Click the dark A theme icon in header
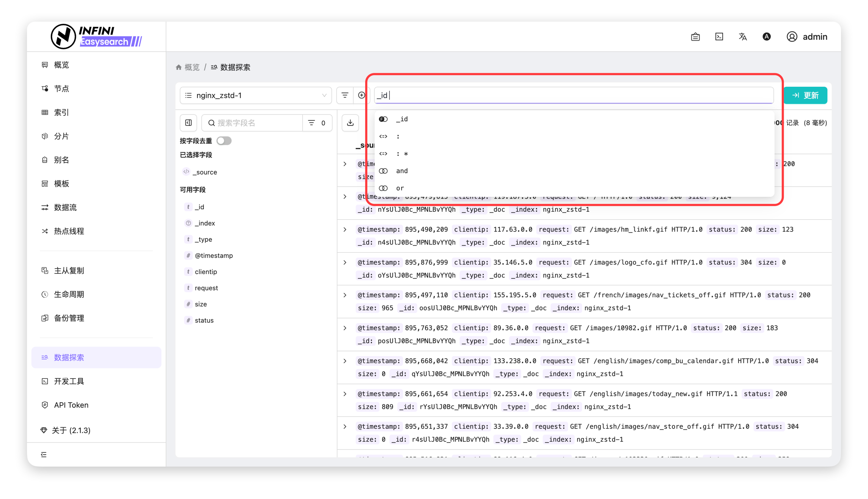 coord(767,37)
